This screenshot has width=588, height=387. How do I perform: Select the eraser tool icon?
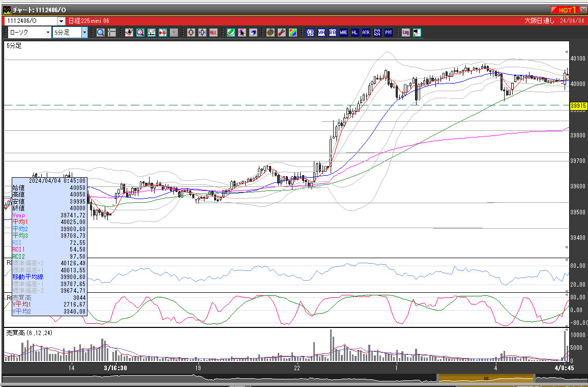click(x=253, y=33)
